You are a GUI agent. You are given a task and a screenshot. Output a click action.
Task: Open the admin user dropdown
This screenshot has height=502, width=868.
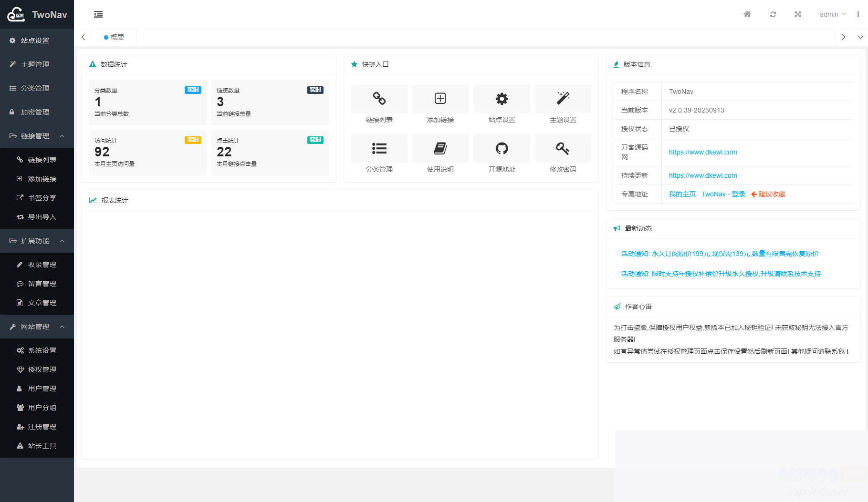point(832,14)
